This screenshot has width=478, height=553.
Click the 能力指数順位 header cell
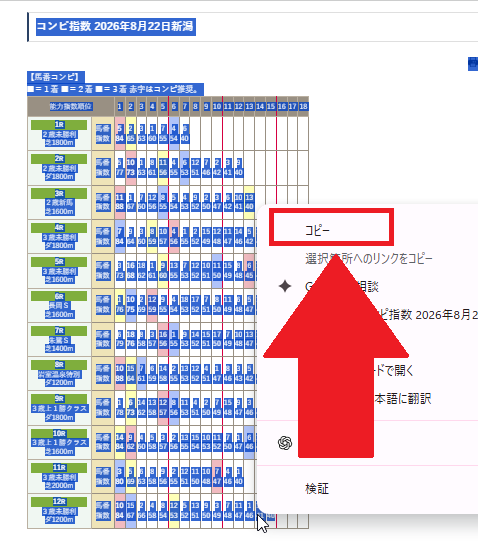tap(71, 107)
